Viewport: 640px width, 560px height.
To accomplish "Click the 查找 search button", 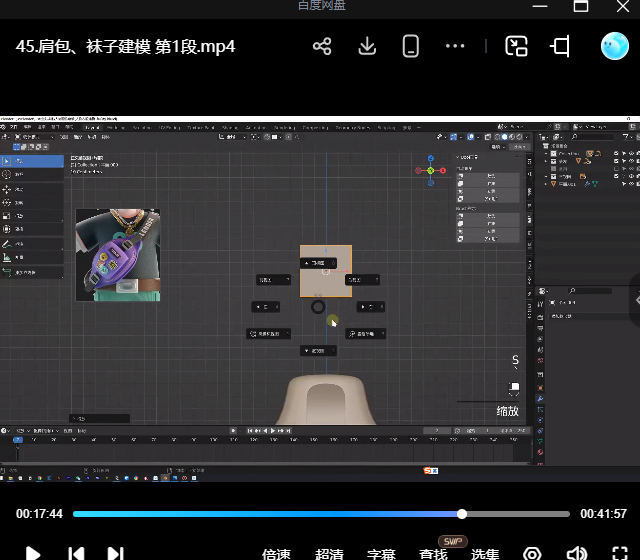I will coord(433,553).
